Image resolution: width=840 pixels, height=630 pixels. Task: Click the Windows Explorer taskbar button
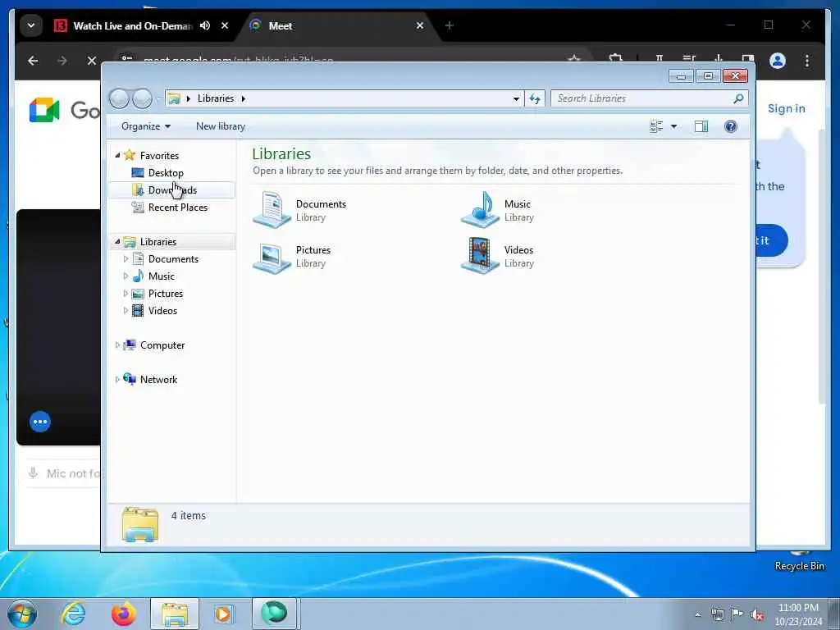(174, 614)
